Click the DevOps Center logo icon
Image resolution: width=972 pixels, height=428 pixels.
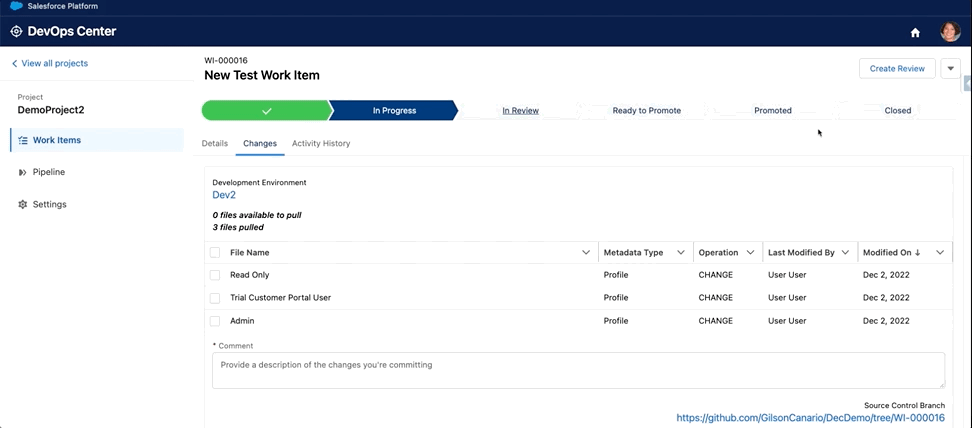(16, 31)
